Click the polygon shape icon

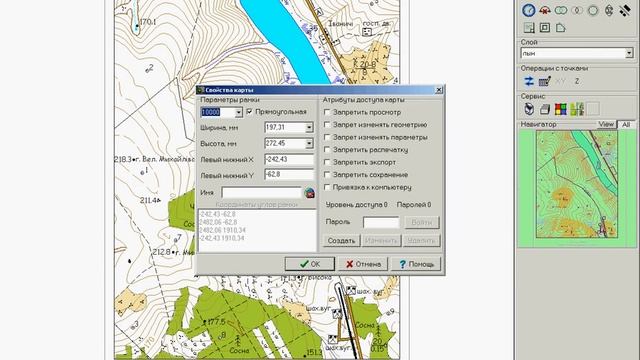point(560,28)
